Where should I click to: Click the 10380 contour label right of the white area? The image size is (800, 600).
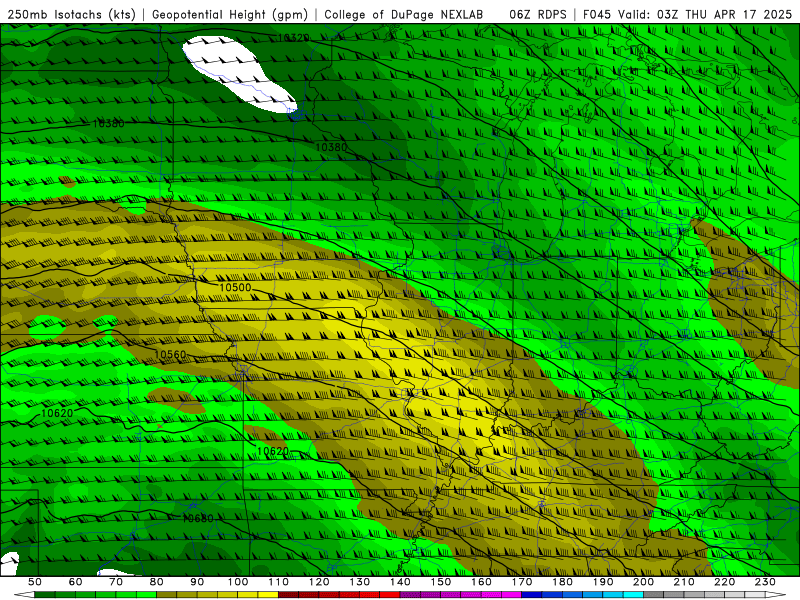click(x=331, y=147)
